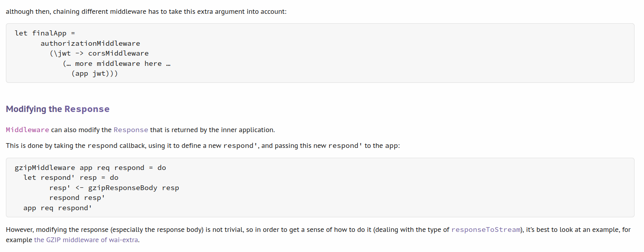Click the 'This is done by taking' sentence
The image size is (644, 252).
tap(203, 146)
